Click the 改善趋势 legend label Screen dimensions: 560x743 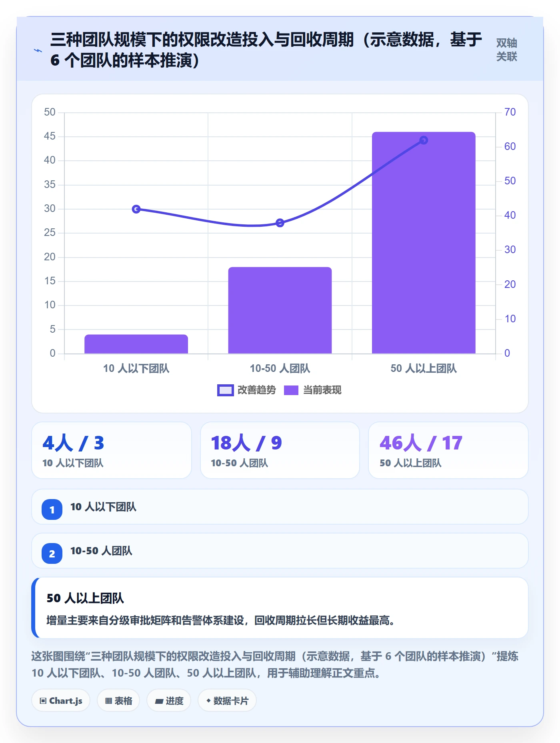pyautogui.click(x=257, y=390)
